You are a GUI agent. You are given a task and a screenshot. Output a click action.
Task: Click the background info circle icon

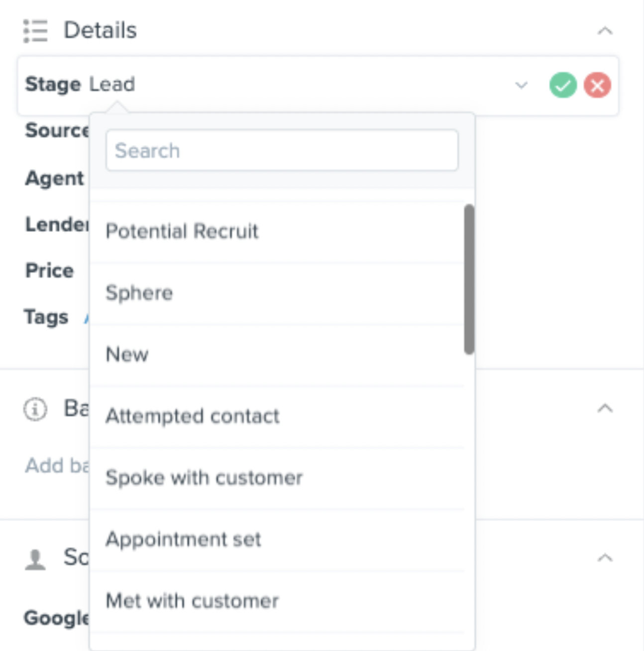[35, 410]
